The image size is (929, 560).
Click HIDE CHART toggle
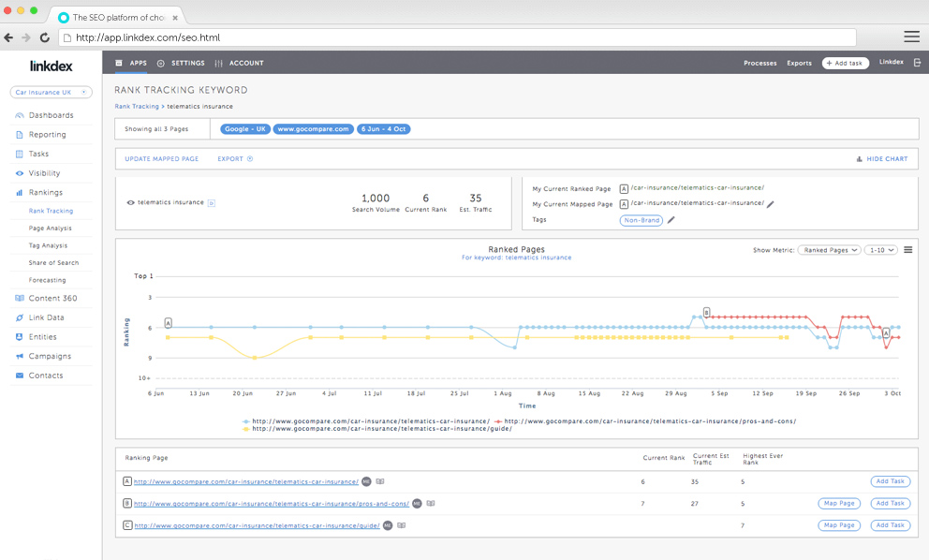(x=881, y=159)
